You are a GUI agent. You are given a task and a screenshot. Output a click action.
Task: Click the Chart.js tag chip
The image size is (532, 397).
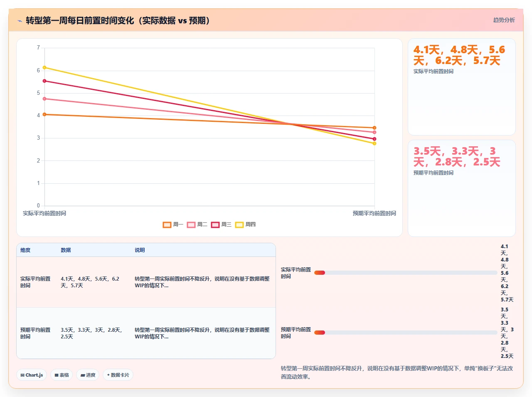pos(32,375)
